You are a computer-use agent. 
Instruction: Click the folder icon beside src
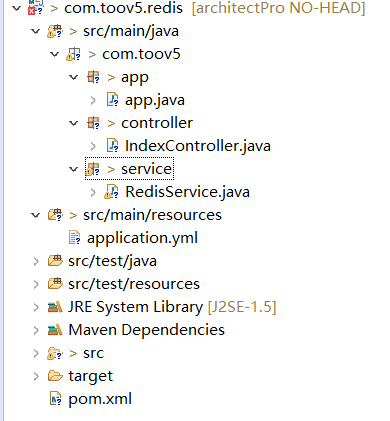(x=55, y=353)
